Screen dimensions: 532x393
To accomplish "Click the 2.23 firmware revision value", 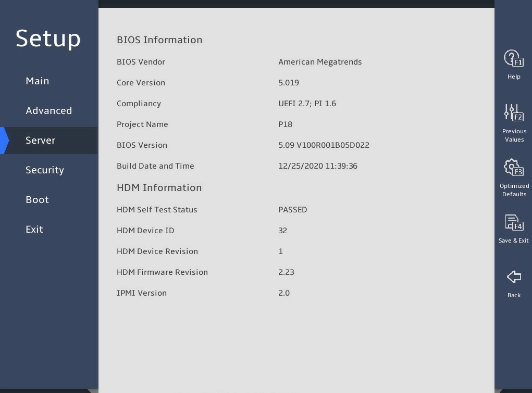I will [x=286, y=272].
